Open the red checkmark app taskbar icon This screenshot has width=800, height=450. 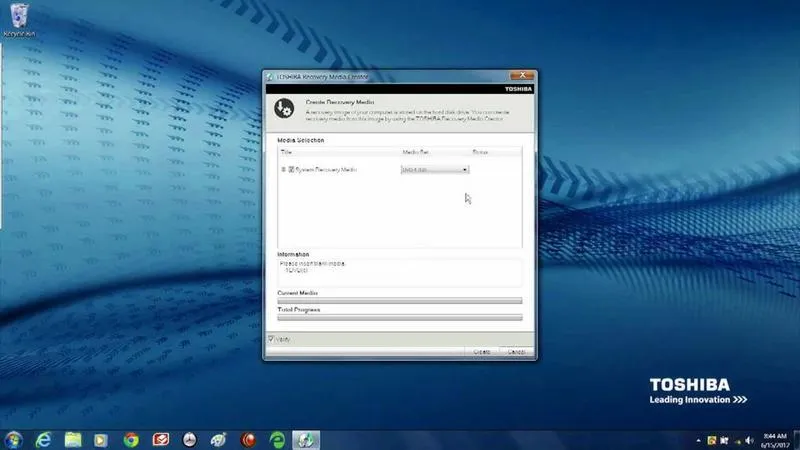(161, 440)
